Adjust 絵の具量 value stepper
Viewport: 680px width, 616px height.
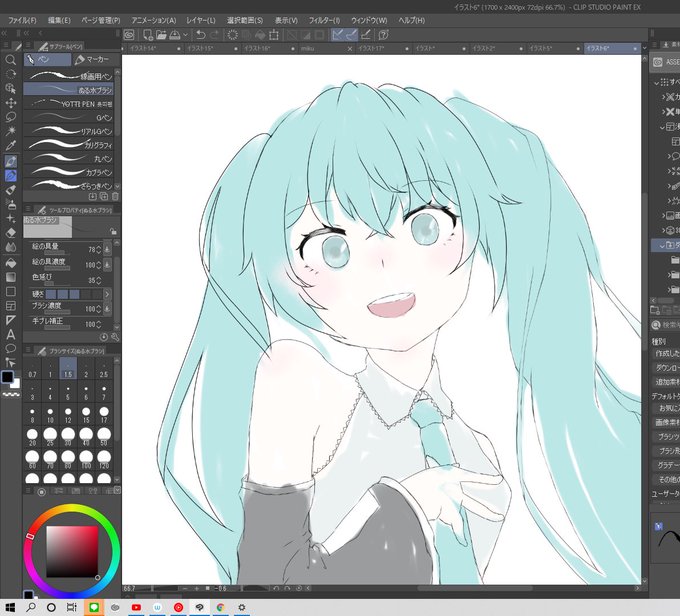click(x=99, y=250)
